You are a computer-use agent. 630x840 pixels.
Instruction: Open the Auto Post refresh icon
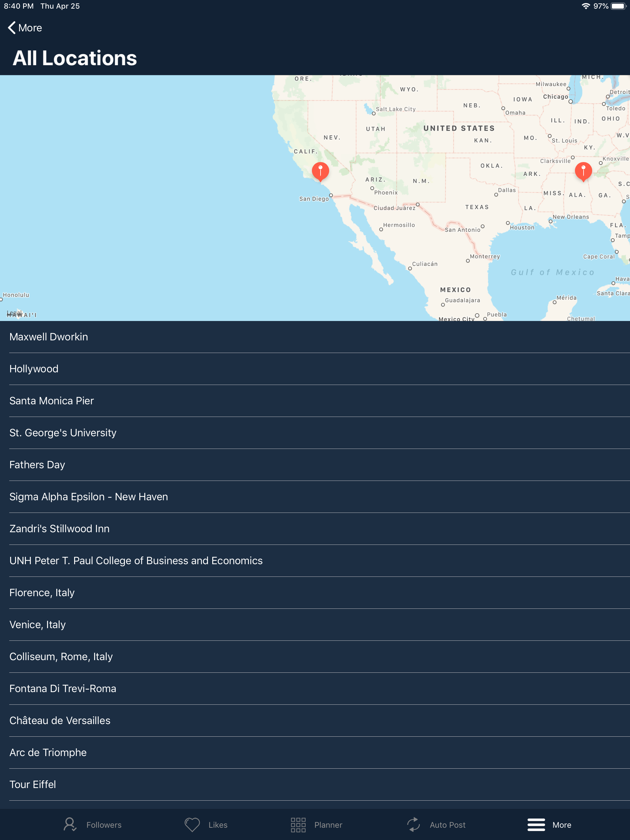click(413, 824)
